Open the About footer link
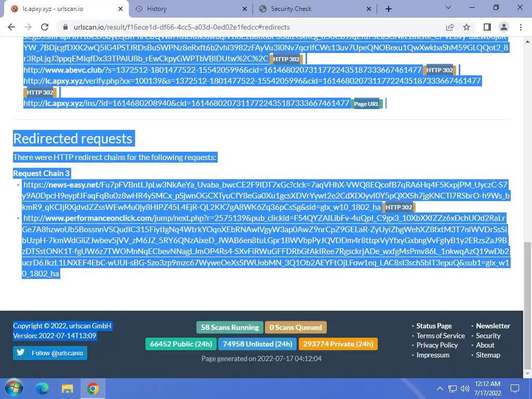 tap(485, 345)
